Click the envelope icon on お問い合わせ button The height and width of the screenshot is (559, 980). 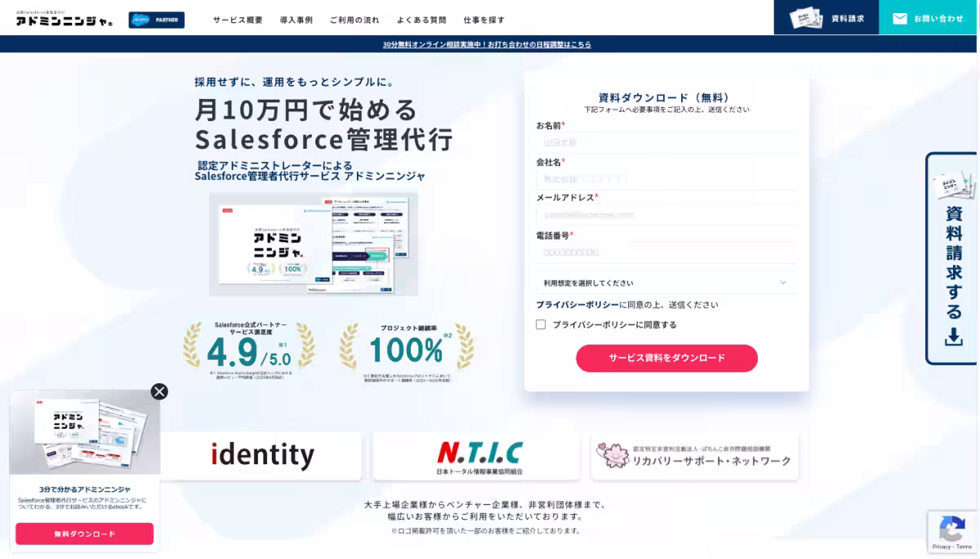coord(901,18)
